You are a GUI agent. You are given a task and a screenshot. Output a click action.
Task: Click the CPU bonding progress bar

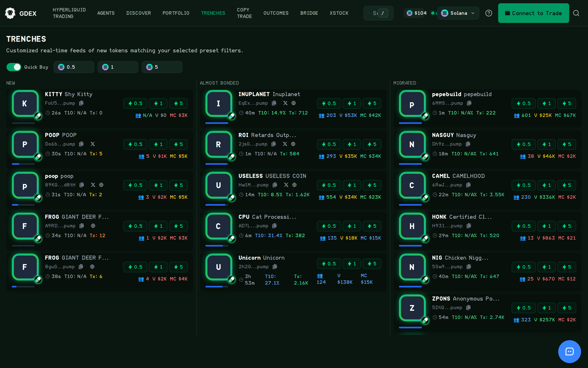click(217, 246)
